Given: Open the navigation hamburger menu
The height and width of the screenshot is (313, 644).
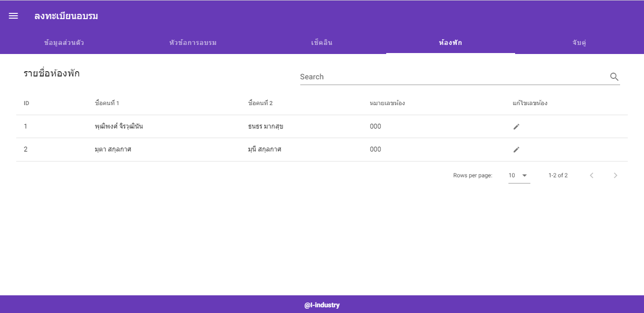Looking at the screenshot, I should (13, 15).
